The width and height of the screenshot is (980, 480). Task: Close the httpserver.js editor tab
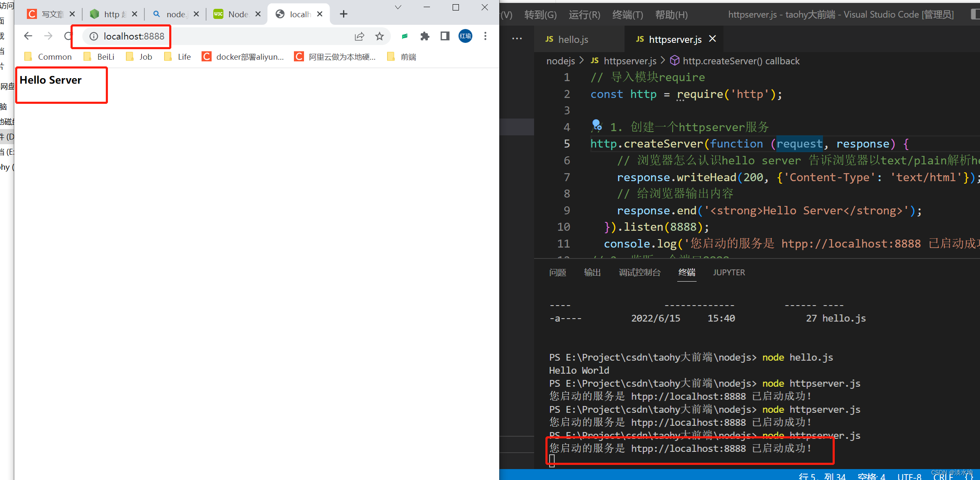[x=713, y=39]
